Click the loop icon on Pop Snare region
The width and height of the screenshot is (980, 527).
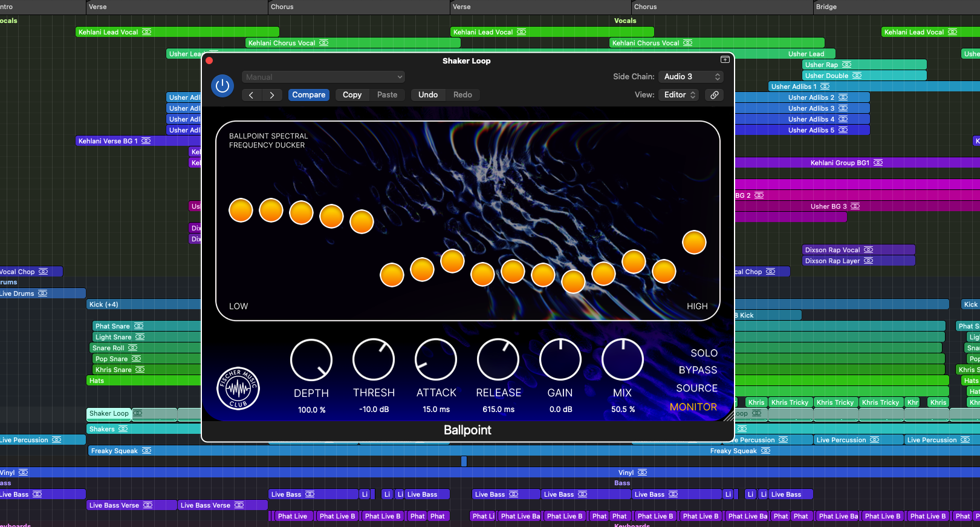(x=137, y=359)
